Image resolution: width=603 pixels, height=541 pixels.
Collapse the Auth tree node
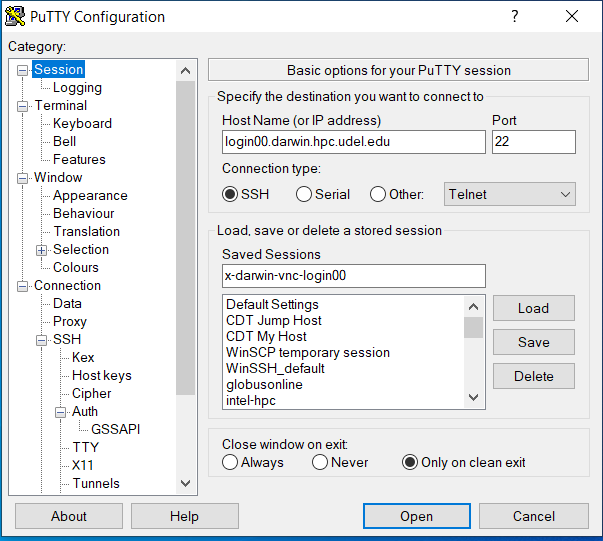(60, 412)
